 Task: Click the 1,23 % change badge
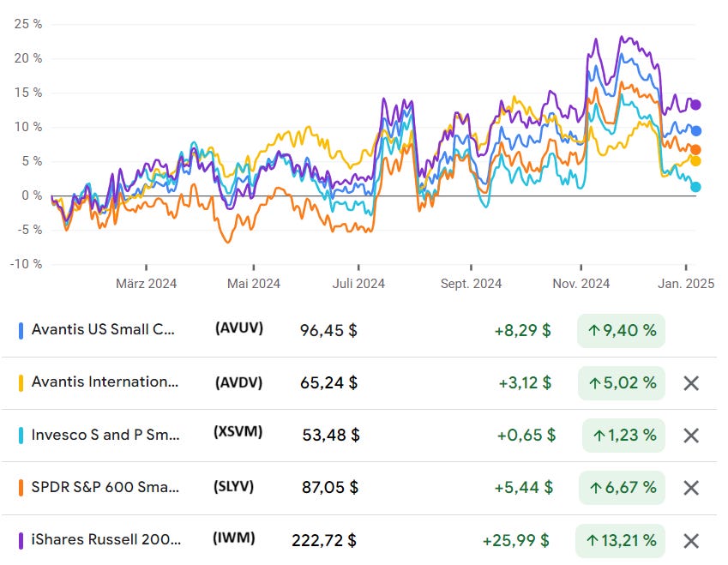point(623,436)
